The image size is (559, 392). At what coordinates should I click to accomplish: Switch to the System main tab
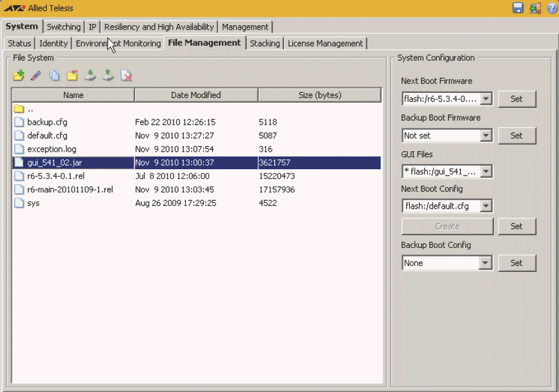22,26
